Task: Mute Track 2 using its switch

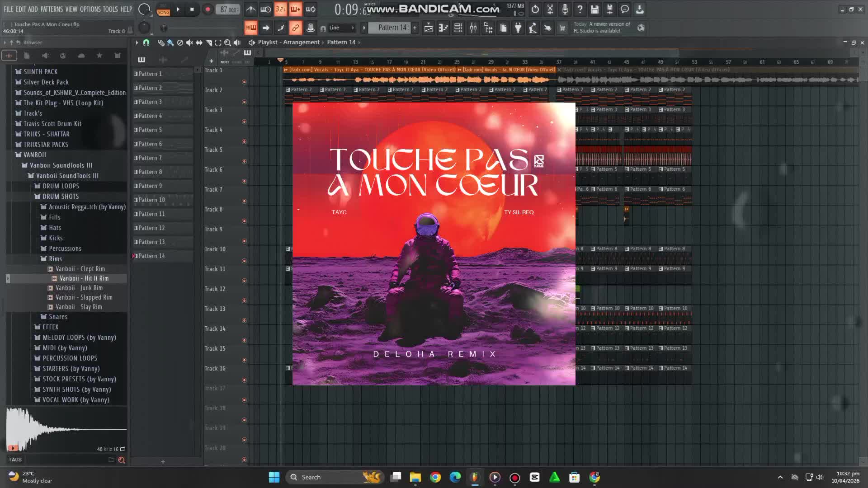Action: [244, 102]
